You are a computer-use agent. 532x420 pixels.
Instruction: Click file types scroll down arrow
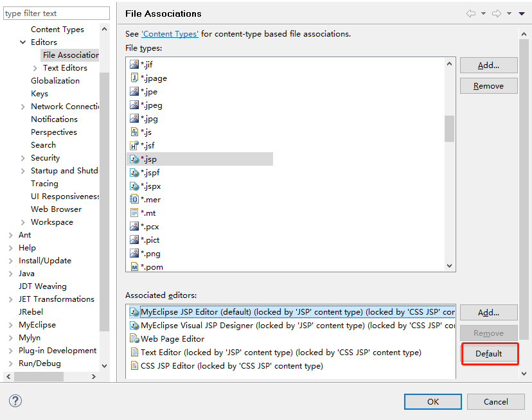click(x=449, y=266)
